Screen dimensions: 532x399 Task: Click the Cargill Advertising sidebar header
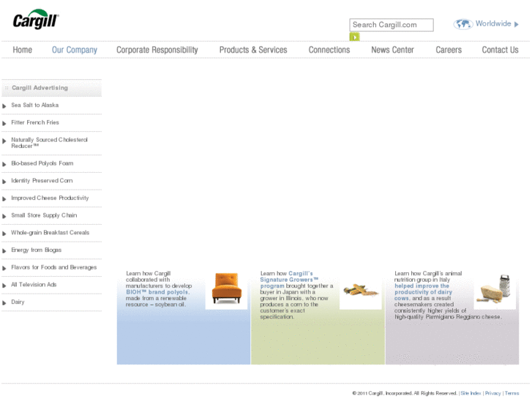[51, 88]
